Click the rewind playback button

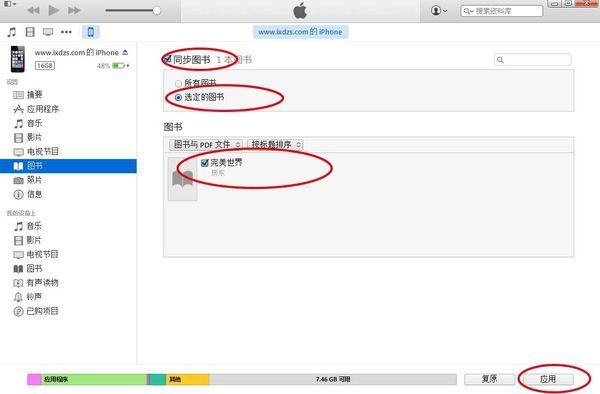pos(33,10)
